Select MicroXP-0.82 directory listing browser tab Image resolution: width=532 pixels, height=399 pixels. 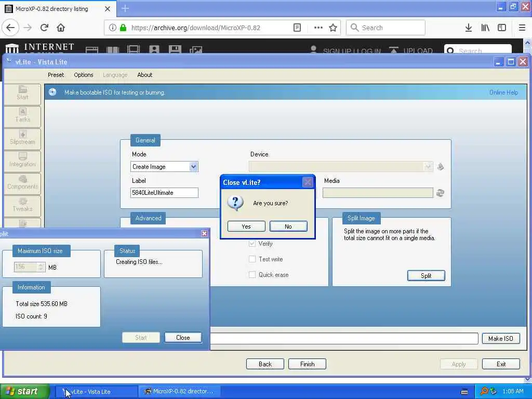point(58,9)
